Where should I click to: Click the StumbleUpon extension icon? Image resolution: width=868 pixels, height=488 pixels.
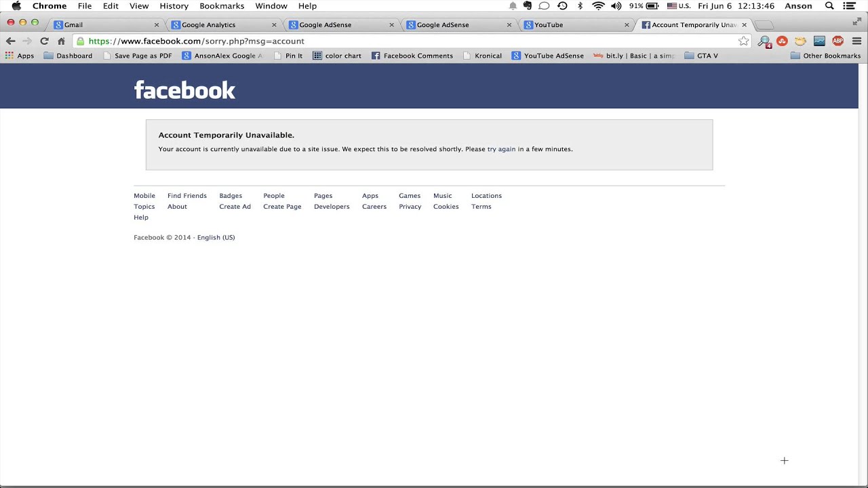782,41
